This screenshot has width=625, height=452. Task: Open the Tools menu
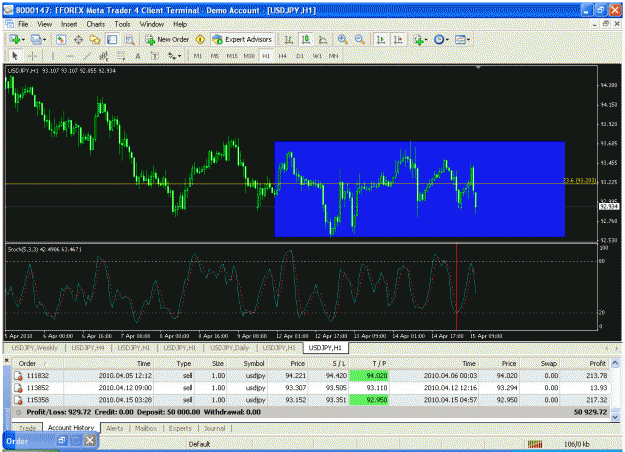pyautogui.click(x=122, y=24)
